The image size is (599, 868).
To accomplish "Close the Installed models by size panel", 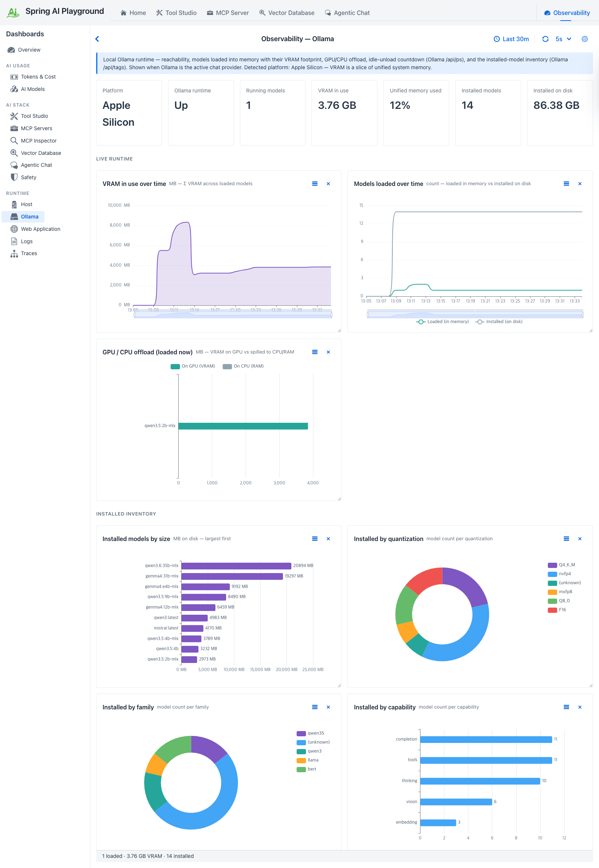I will (328, 539).
